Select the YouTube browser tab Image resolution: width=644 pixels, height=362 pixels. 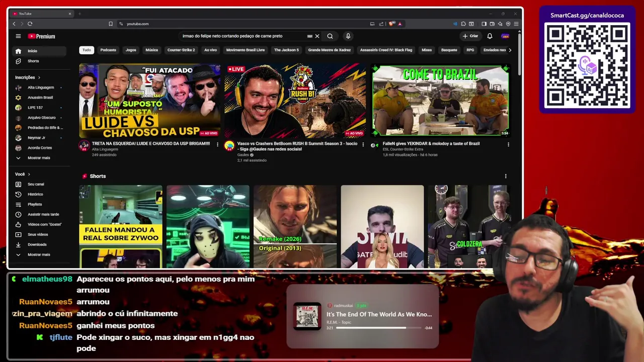coord(42,14)
